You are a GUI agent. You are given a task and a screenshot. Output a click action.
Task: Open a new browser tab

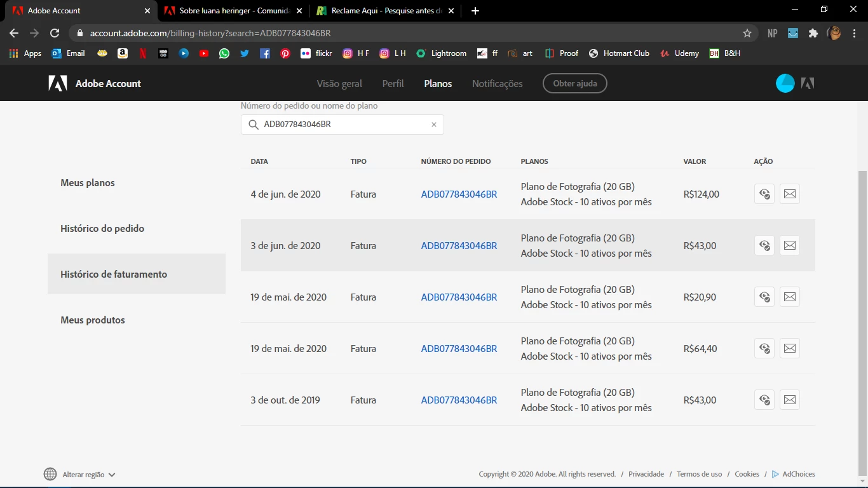click(x=475, y=11)
